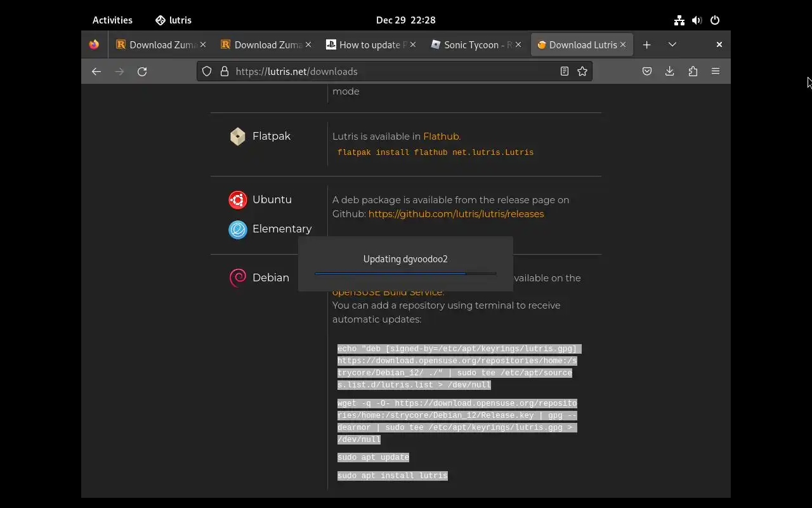Click the flatpak install flathub command text
The width and height of the screenshot is (812, 508).
(x=435, y=152)
